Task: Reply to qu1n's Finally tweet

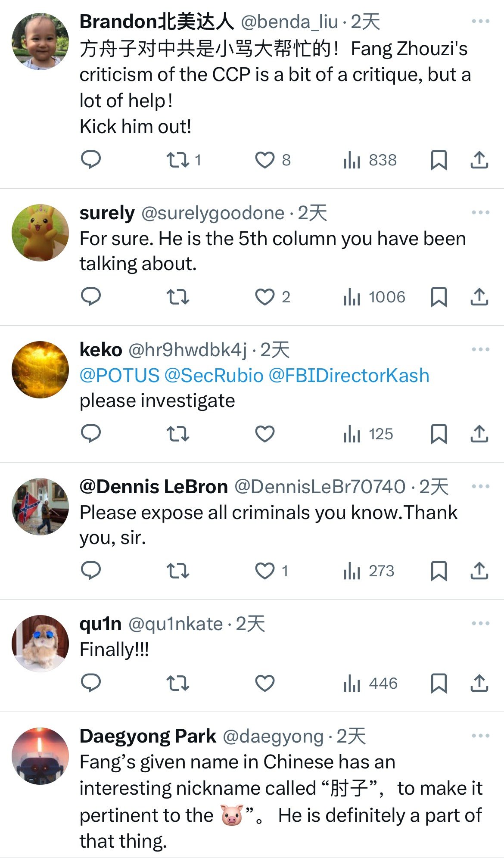Action: coord(91,683)
